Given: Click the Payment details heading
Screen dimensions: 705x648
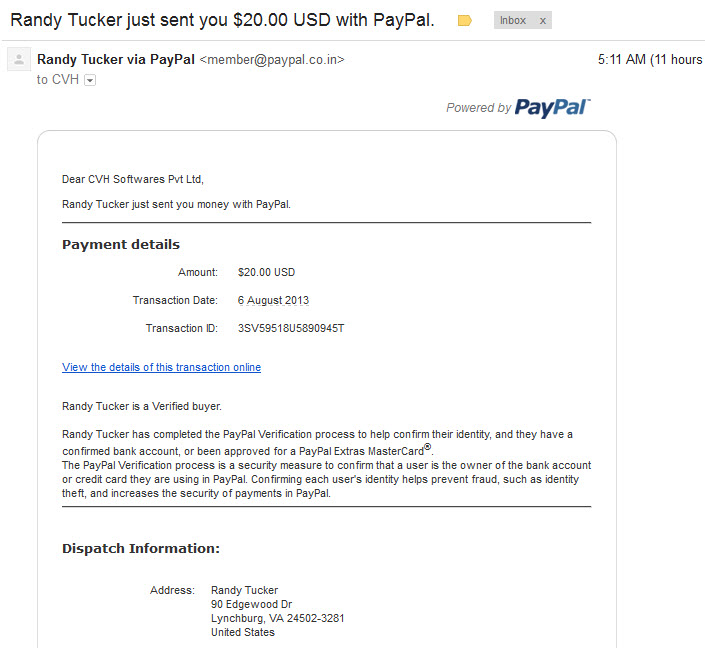Looking at the screenshot, I should (x=121, y=244).
